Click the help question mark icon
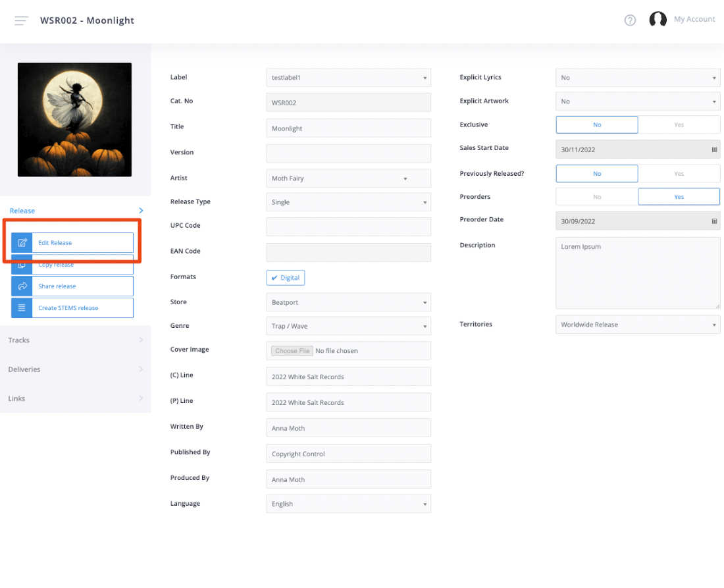 click(x=630, y=20)
